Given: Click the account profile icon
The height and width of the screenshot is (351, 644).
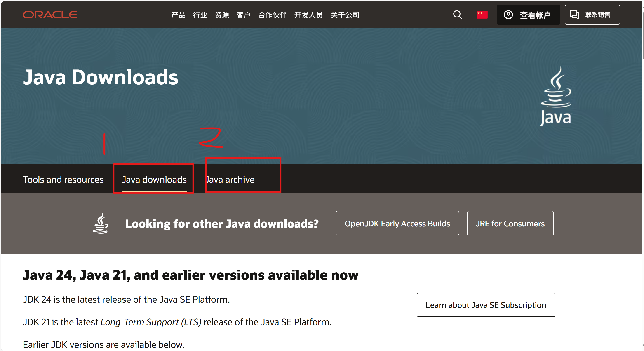Looking at the screenshot, I should (508, 15).
